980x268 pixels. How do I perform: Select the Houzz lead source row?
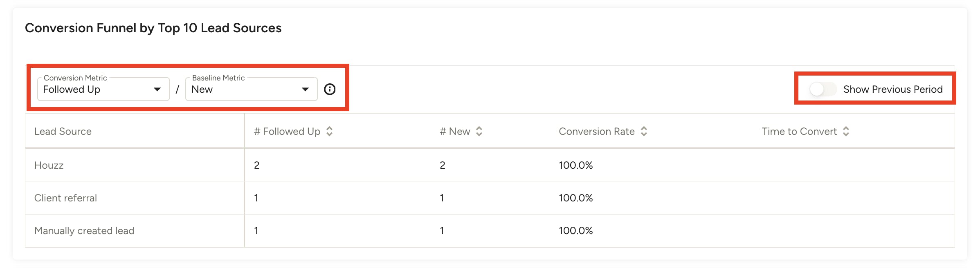(49, 165)
